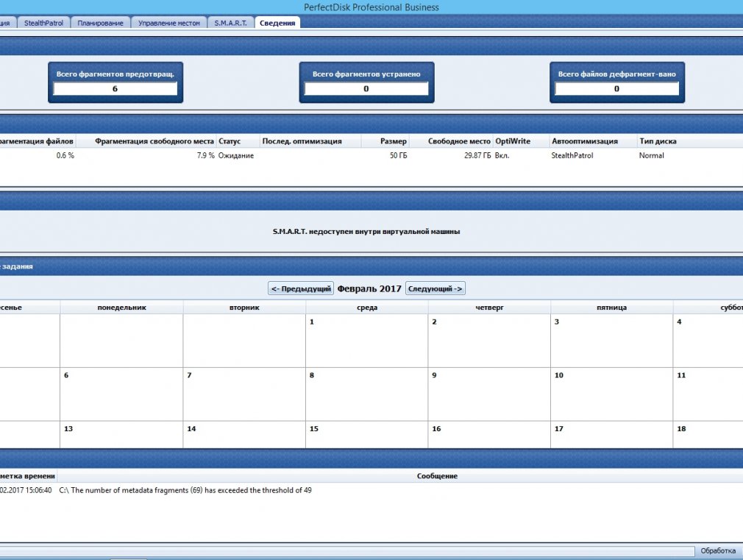
Task: Click the Вкл. OptiWrite cell
Action: tap(502, 155)
